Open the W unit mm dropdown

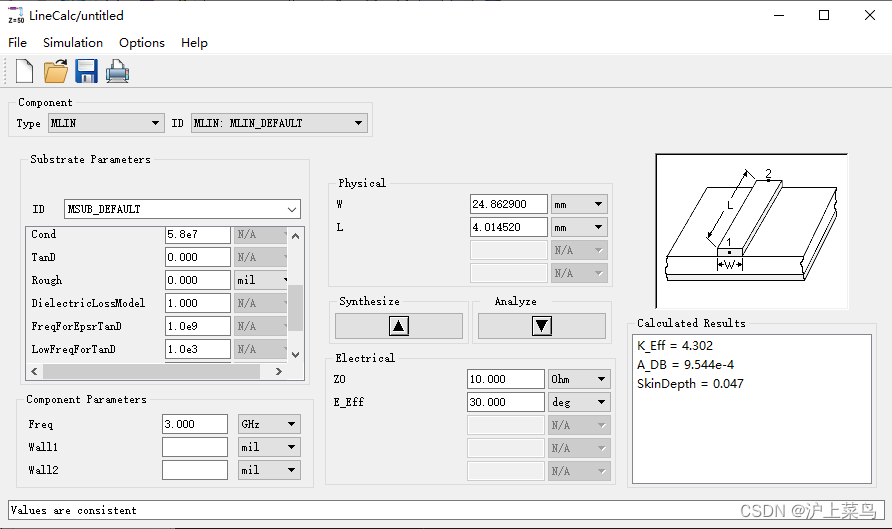tap(579, 204)
